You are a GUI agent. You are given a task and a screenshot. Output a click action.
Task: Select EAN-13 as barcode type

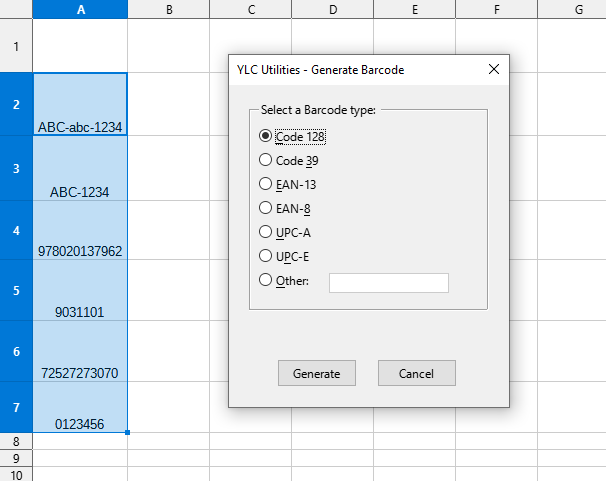click(x=266, y=184)
